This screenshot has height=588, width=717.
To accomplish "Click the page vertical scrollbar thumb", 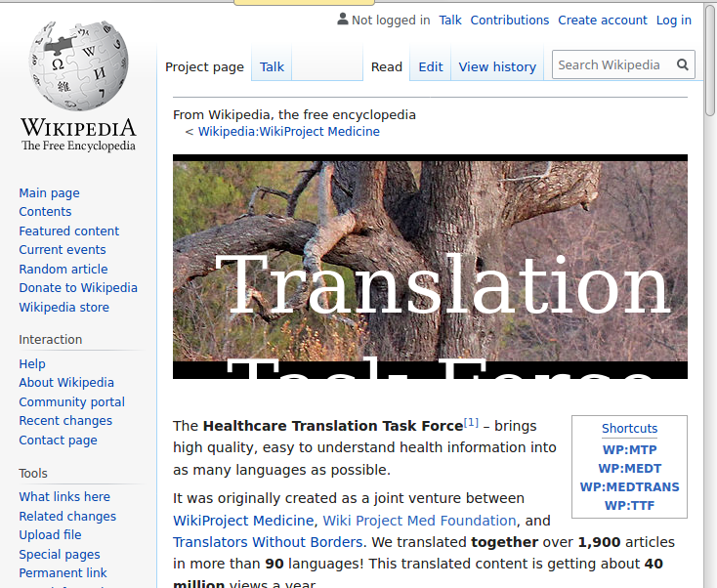I will pyautogui.click(x=710, y=60).
